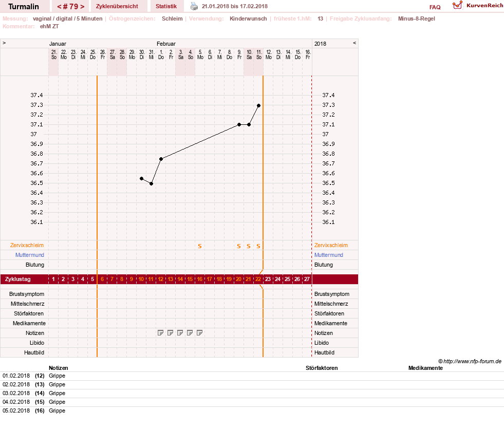Screen dimensions: 504x429
Task: Click the ehM ZT comment text
Action: click(x=49, y=26)
